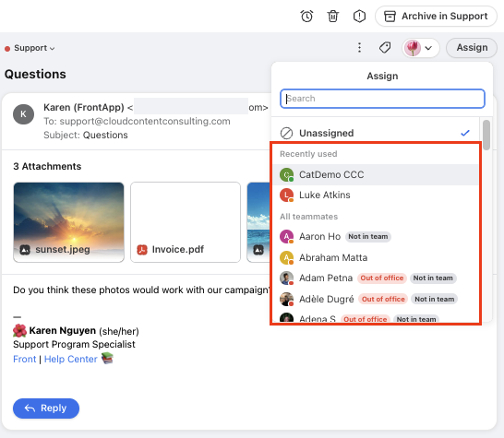Click the snooze alarm clock icon
This screenshot has height=438, width=504.
pyautogui.click(x=306, y=16)
